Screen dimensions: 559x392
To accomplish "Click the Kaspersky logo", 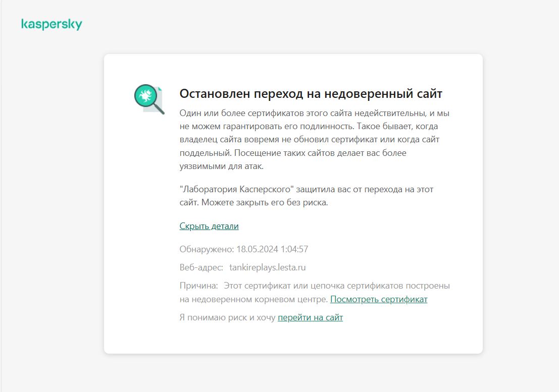I will pos(52,24).
